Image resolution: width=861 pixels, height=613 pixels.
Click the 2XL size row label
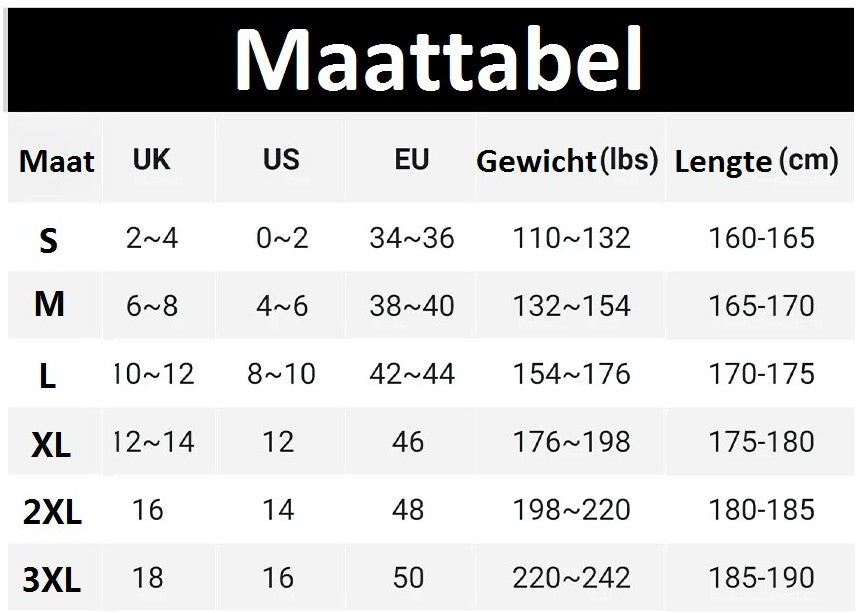[52, 512]
